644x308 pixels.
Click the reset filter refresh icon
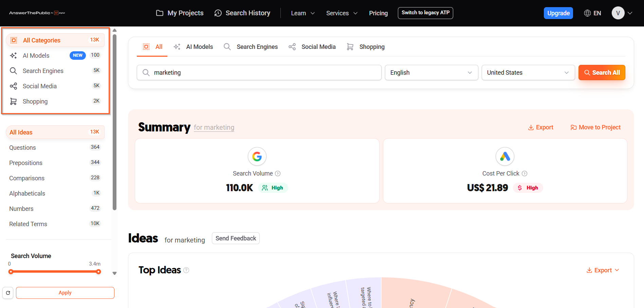pyautogui.click(x=8, y=293)
